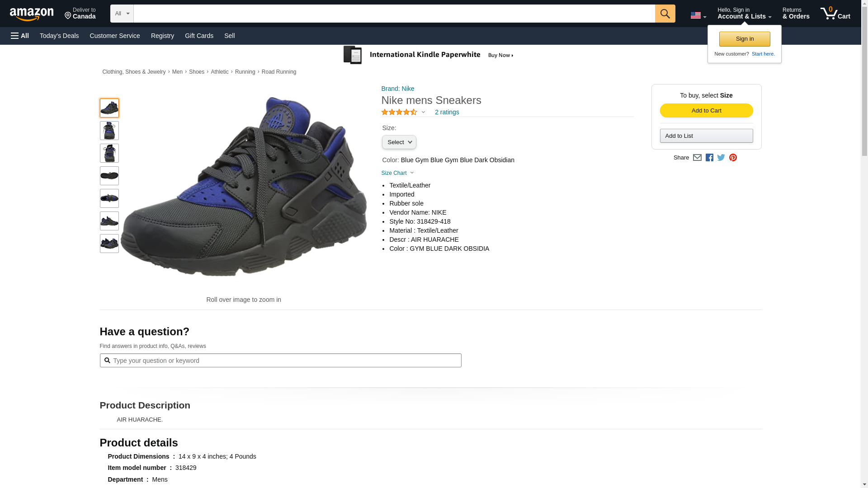Expand the search category All dropdown
Viewport: 868px width, 488px height.
[122, 14]
